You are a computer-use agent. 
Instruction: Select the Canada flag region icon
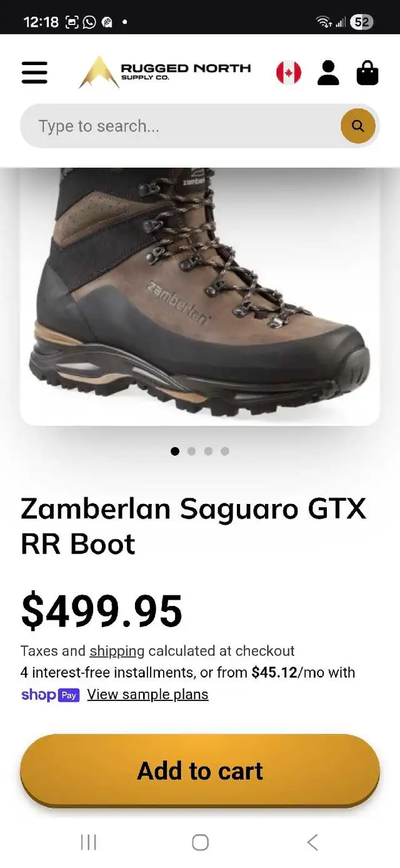click(289, 73)
